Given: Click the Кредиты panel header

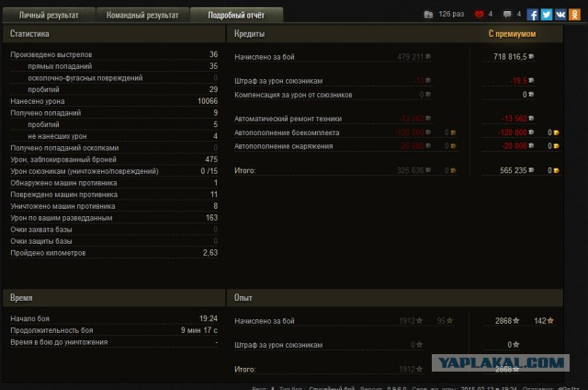Looking at the screenshot, I should click(394, 34).
